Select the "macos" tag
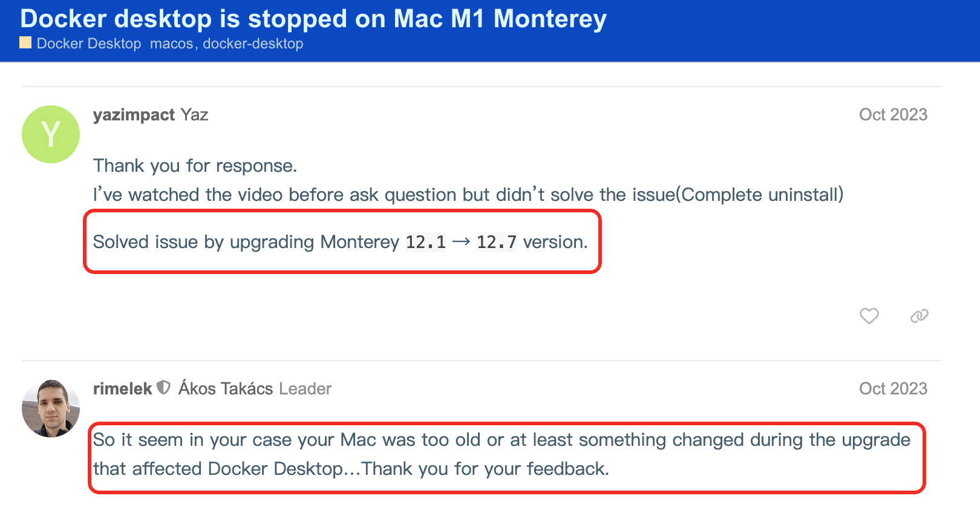 coord(171,44)
